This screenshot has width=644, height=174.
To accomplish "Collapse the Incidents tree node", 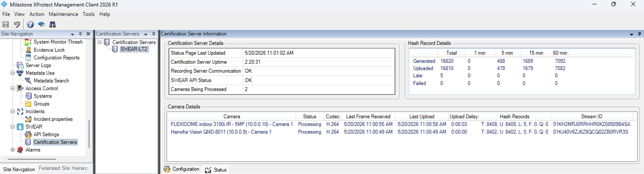I will point(13,111).
